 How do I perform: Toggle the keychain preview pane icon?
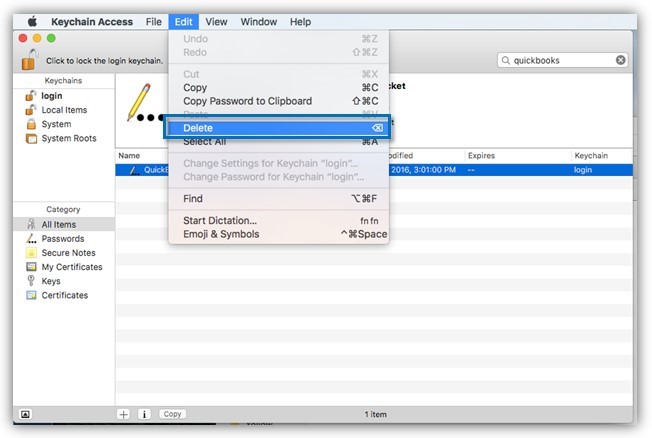tap(25, 414)
